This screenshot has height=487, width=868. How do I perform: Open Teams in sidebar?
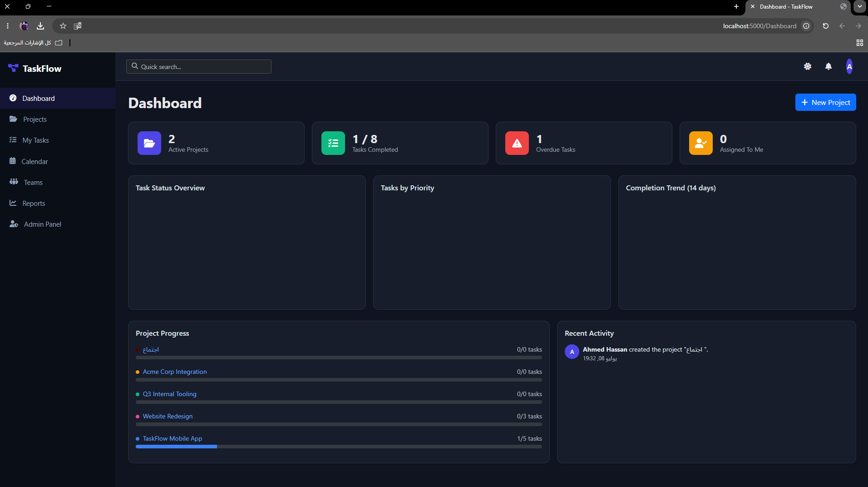(58, 182)
